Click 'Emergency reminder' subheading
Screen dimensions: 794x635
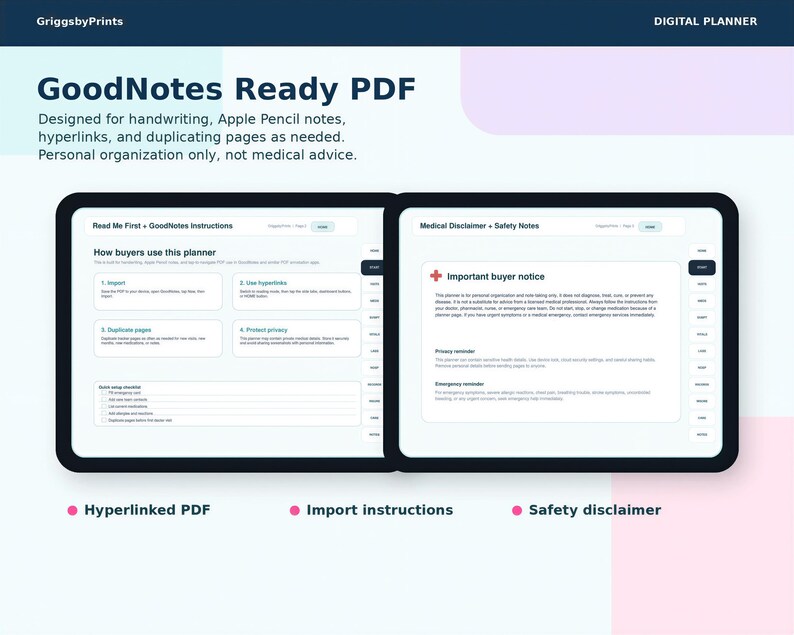pyautogui.click(x=459, y=384)
